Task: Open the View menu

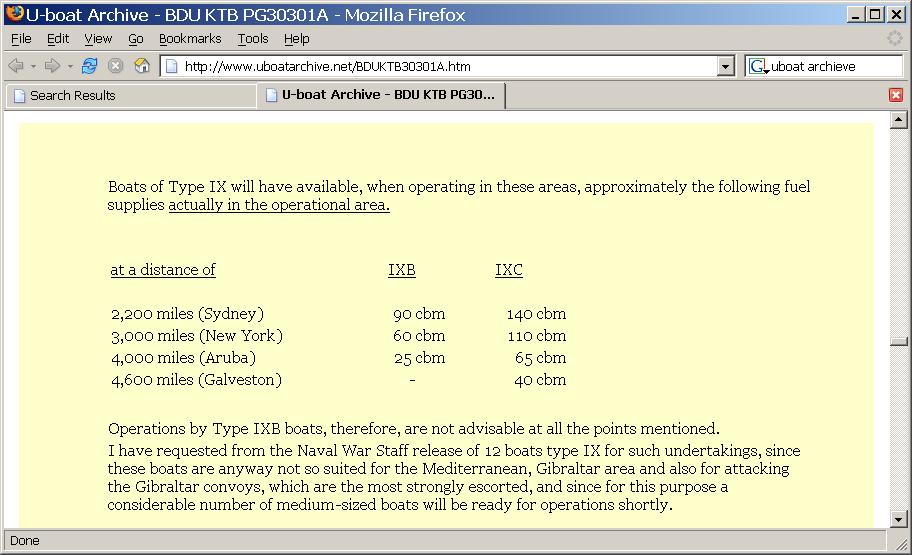Action: coord(98,39)
